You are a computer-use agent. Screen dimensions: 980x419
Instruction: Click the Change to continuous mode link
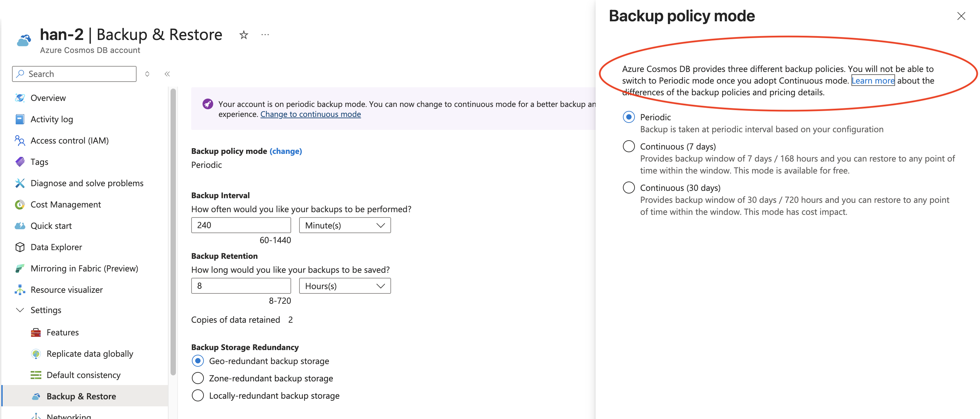point(310,114)
